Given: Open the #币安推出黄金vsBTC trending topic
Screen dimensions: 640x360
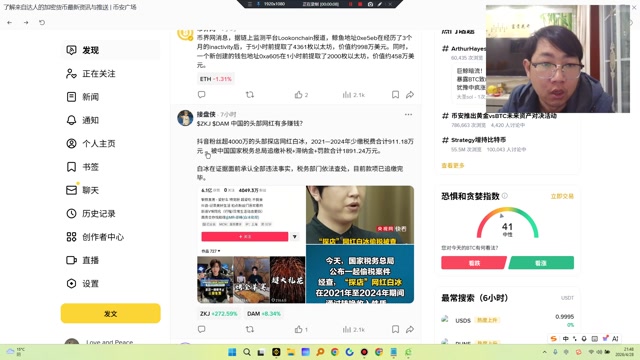Looking at the screenshot, I should (x=504, y=116).
